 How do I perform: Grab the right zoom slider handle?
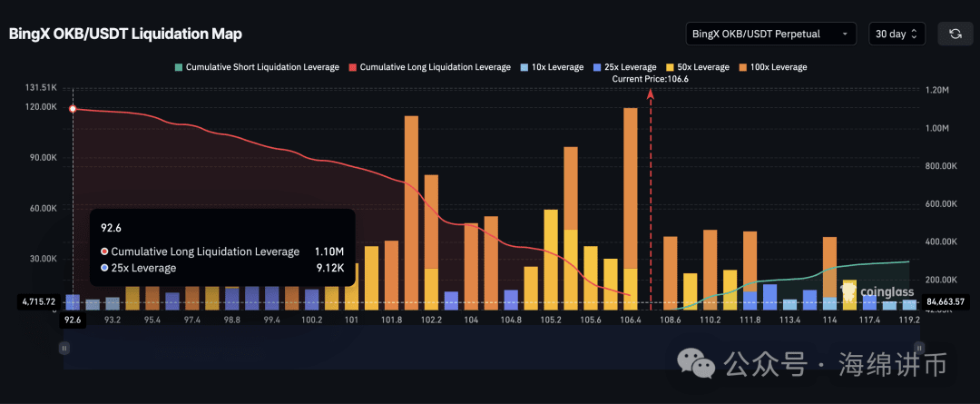pos(918,348)
